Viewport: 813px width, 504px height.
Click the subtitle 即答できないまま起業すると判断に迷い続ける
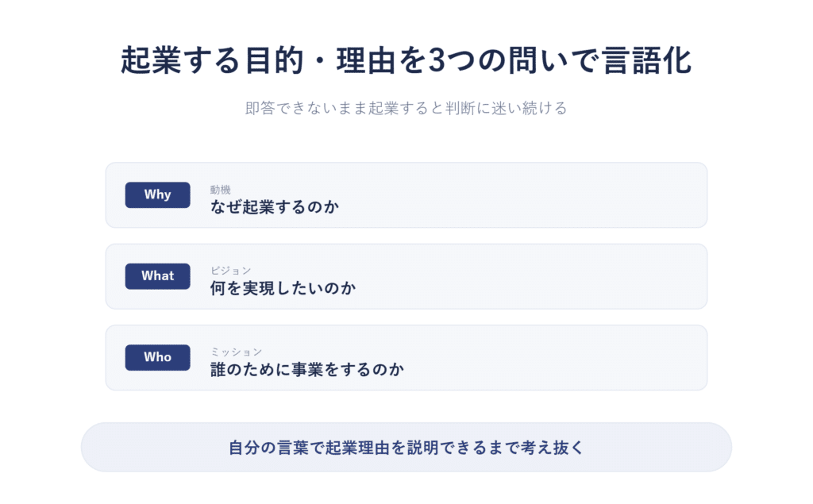click(x=406, y=109)
